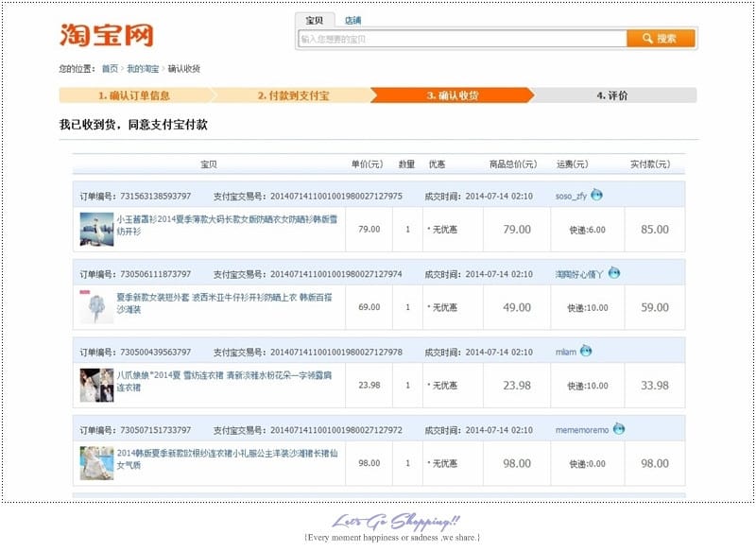Click the Taobao logo
Viewport: 756px width, 552px height.
point(107,35)
